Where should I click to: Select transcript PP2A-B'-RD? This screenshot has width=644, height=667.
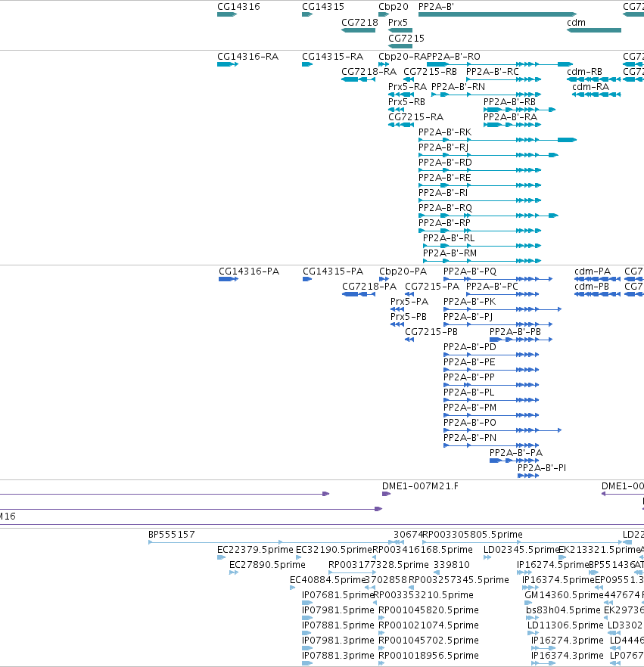(x=445, y=163)
